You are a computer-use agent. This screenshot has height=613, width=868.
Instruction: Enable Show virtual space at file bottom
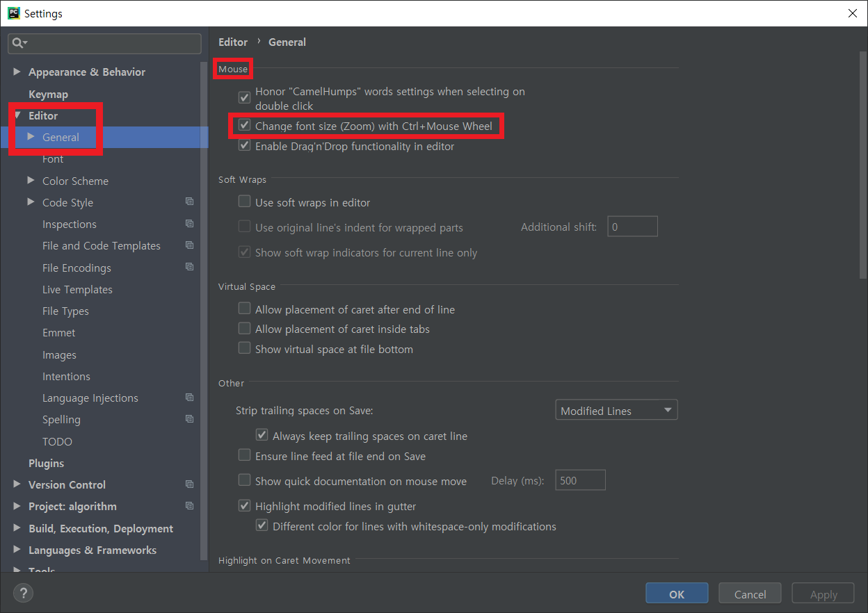[x=244, y=348]
